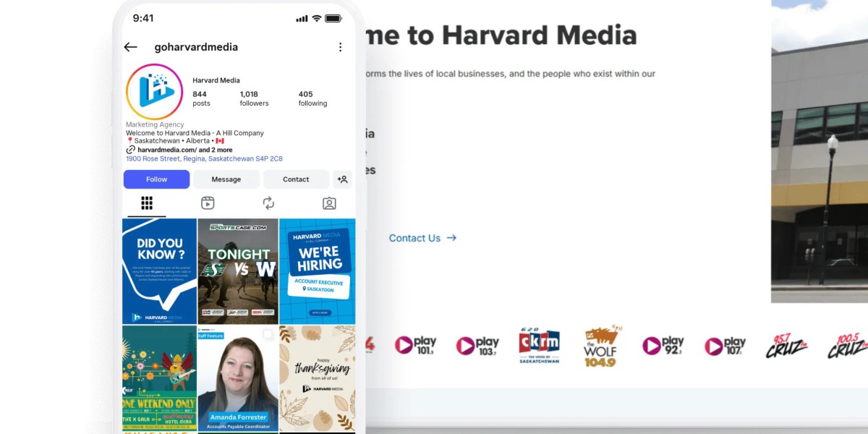Switch to the posts grid tab

[147, 203]
